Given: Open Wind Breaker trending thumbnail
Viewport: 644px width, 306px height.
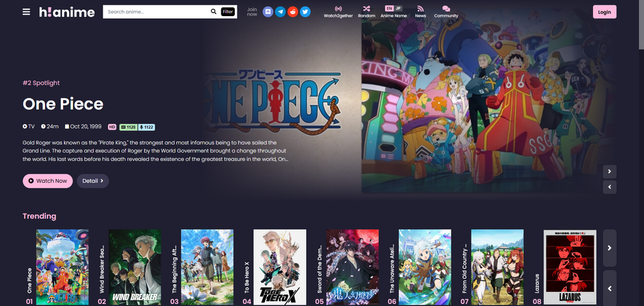Looking at the screenshot, I should pyautogui.click(x=135, y=267).
